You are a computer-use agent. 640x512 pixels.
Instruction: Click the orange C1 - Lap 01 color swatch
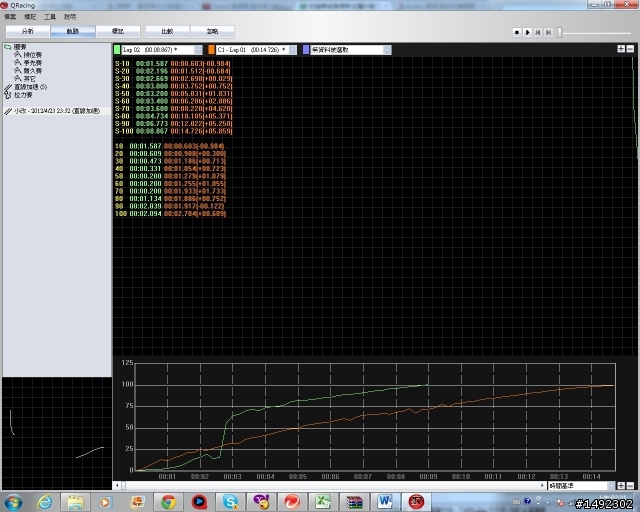(211, 50)
